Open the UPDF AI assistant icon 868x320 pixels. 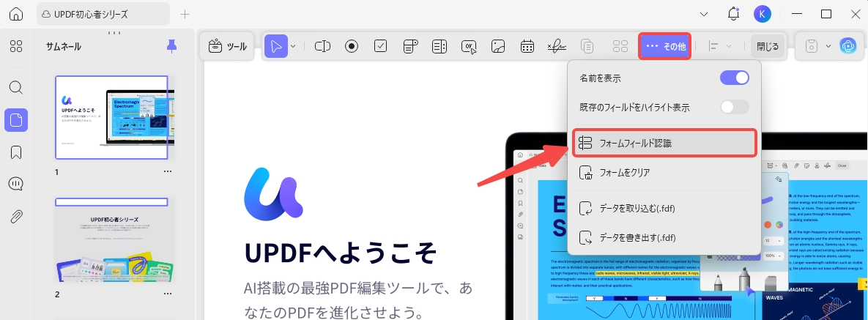pos(847,47)
